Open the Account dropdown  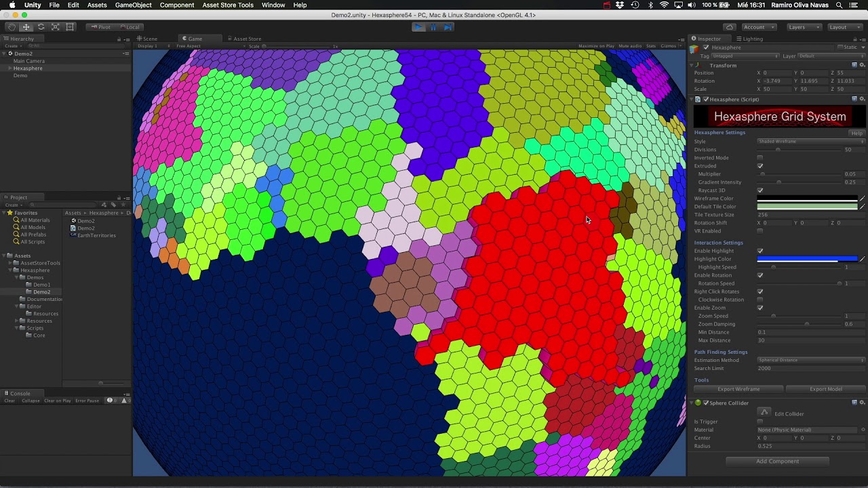tap(758, 27)
